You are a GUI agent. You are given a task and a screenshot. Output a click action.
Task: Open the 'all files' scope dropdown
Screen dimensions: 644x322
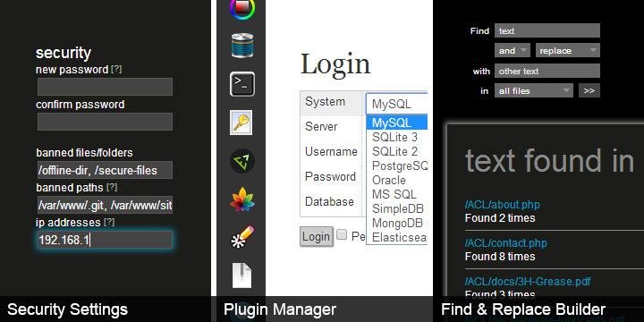533,90
